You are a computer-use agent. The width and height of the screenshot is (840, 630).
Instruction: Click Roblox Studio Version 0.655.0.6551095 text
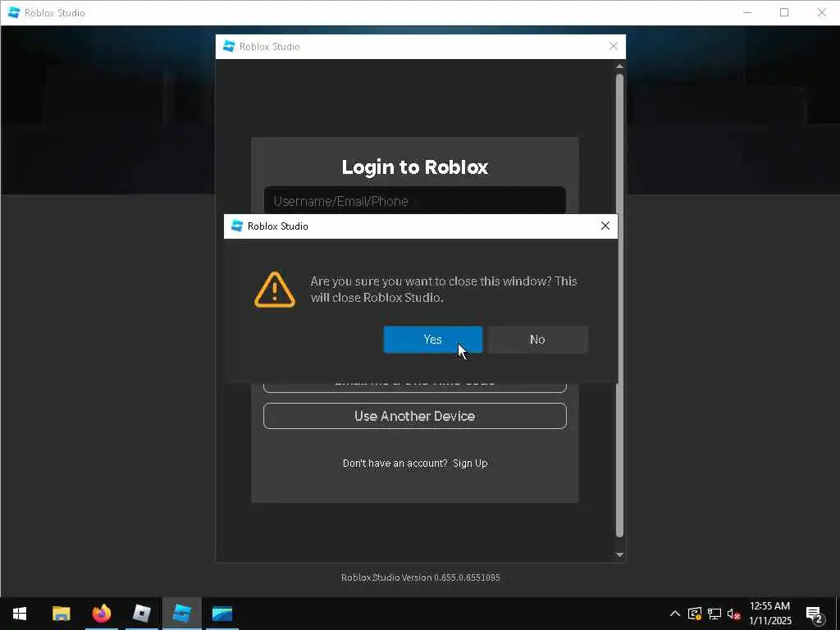coord(421,577)
